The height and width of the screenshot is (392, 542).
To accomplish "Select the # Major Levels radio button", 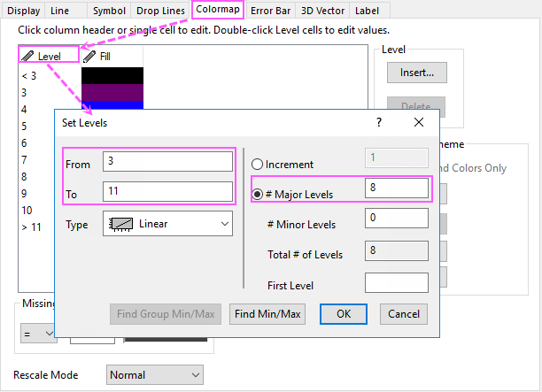I will click(x=257, y=194).
